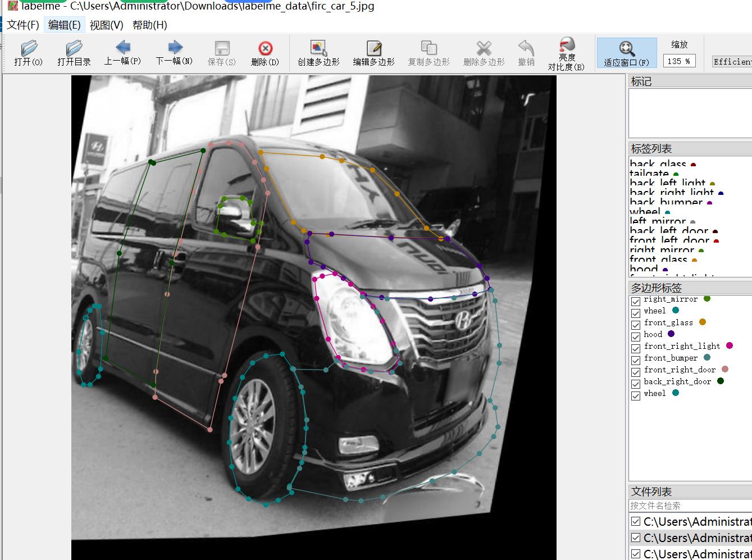This screenshot has height=560, width=752.
Task: Open the File (文件) menu
Action: 23,25
